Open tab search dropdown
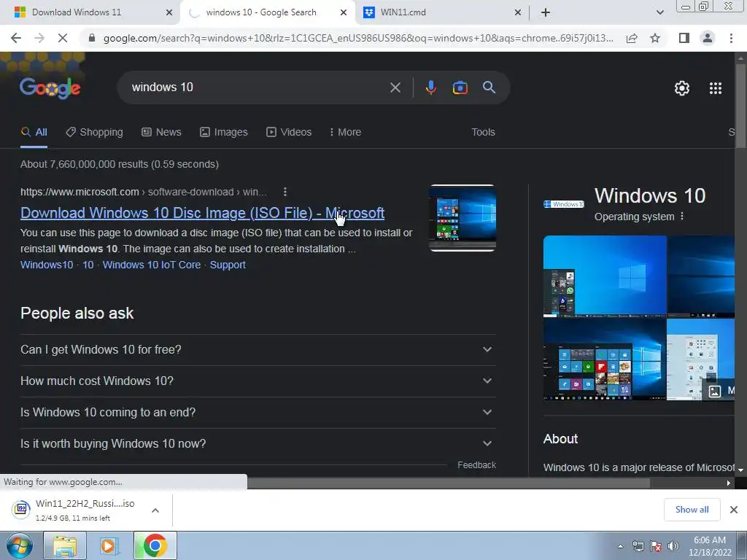Image resolution: width=747 pixels, height=560 pixels. tap(659, 12)
